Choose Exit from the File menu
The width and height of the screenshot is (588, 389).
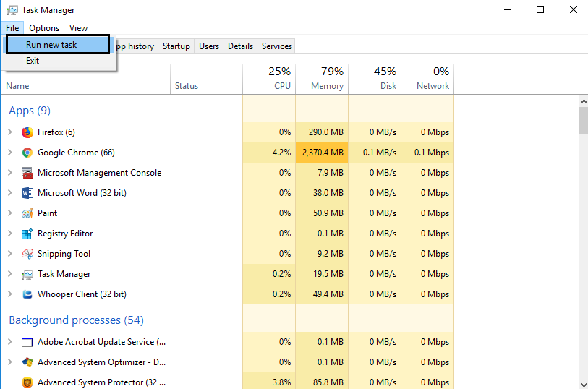coord(58,61)
